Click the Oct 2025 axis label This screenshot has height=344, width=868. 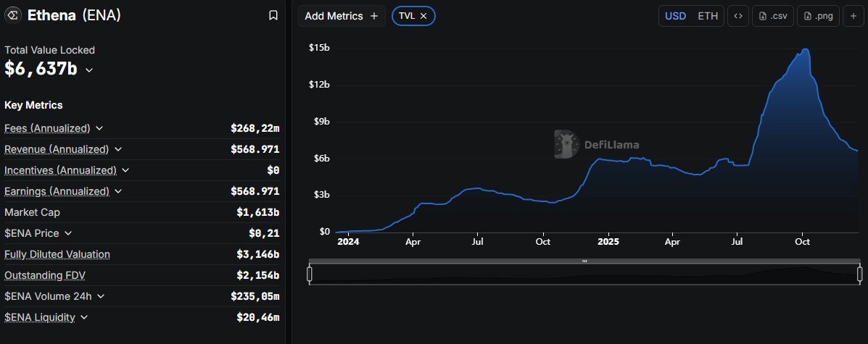802,242
